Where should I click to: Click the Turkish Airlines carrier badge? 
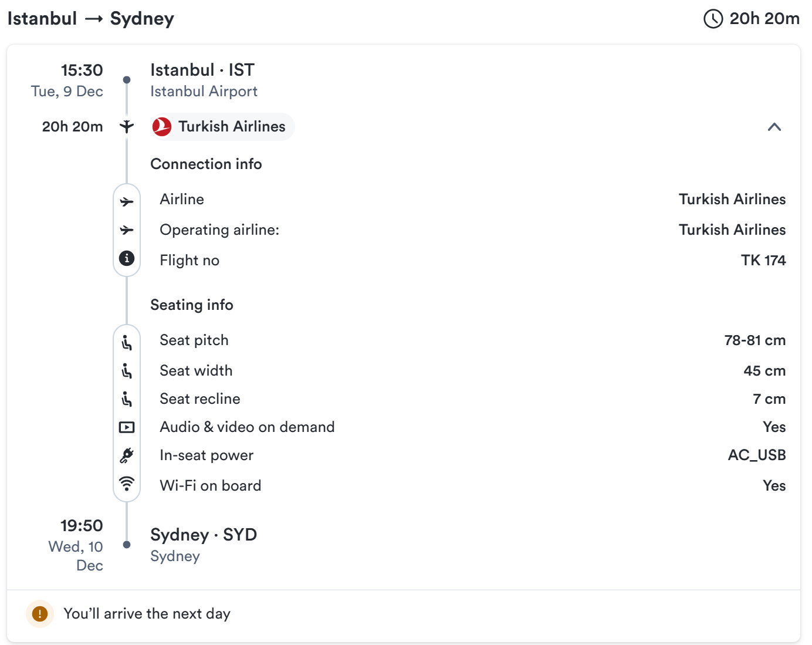222,127
